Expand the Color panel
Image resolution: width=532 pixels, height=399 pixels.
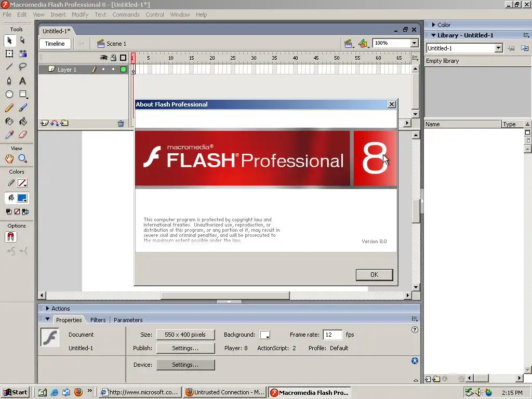click(434, 25)
